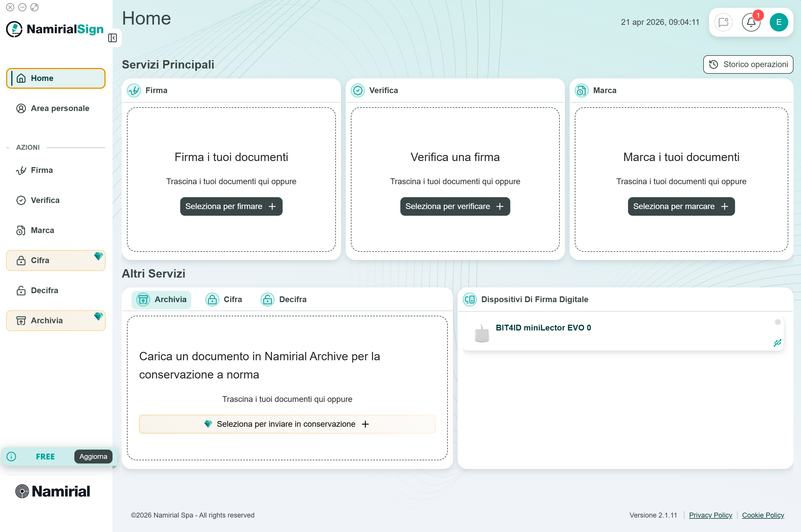The width and height of the screenshot is (801, 532).
Task: Open the Privacy Policy link
Action: [x=710, y=515]
